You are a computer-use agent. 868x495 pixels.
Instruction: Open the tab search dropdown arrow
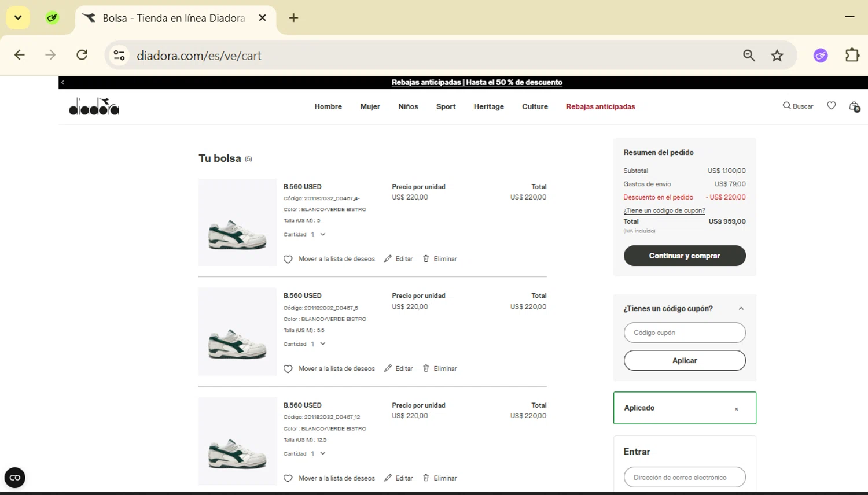pyautogui.click(x=18, y=18)
